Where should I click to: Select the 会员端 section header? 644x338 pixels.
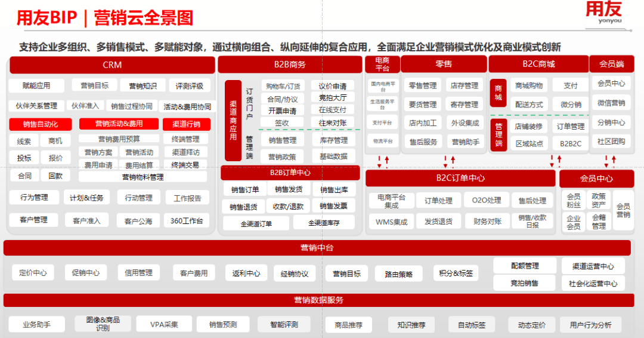point(611,64)
